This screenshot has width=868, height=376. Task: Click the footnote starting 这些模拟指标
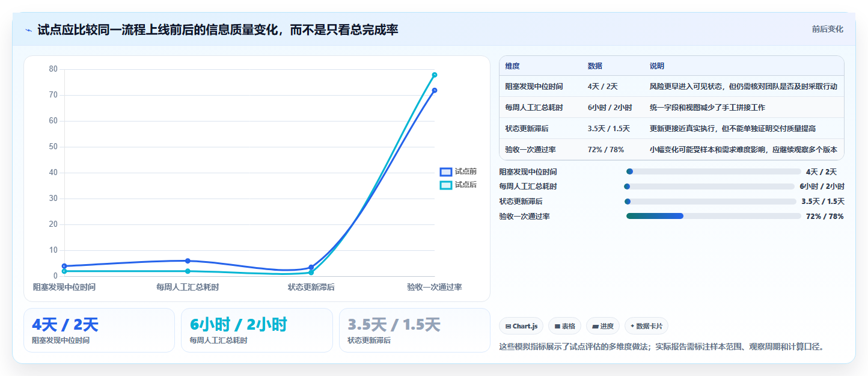click(661, 347)
